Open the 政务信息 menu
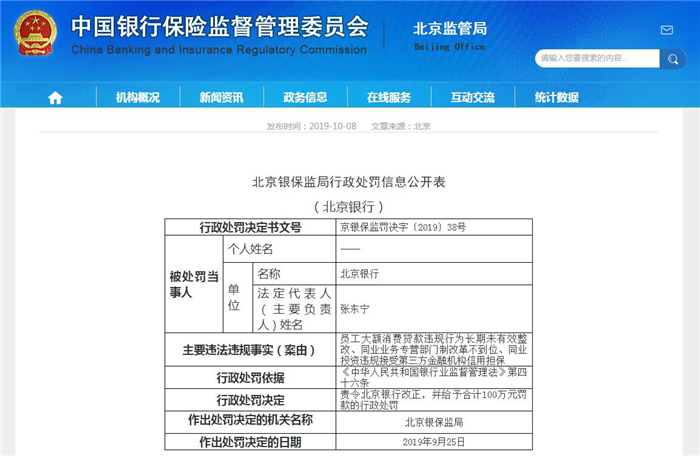700x456 pixels. pos(305,97)
